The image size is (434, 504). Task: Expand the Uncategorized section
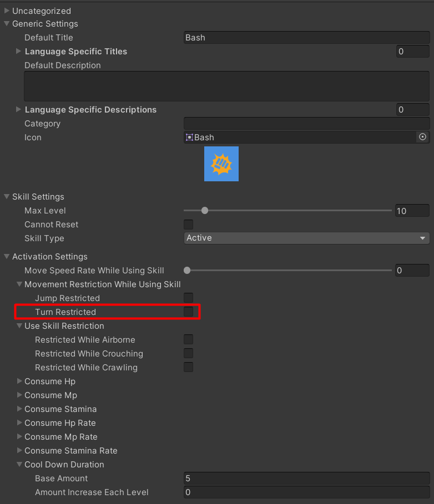(6, 11)
